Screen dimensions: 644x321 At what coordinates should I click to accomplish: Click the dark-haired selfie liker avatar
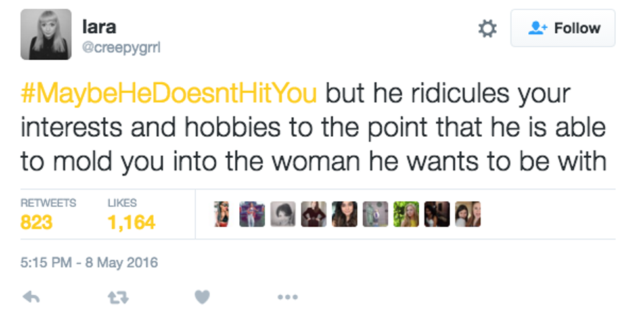pyautogui.click(x=345, y=214)
